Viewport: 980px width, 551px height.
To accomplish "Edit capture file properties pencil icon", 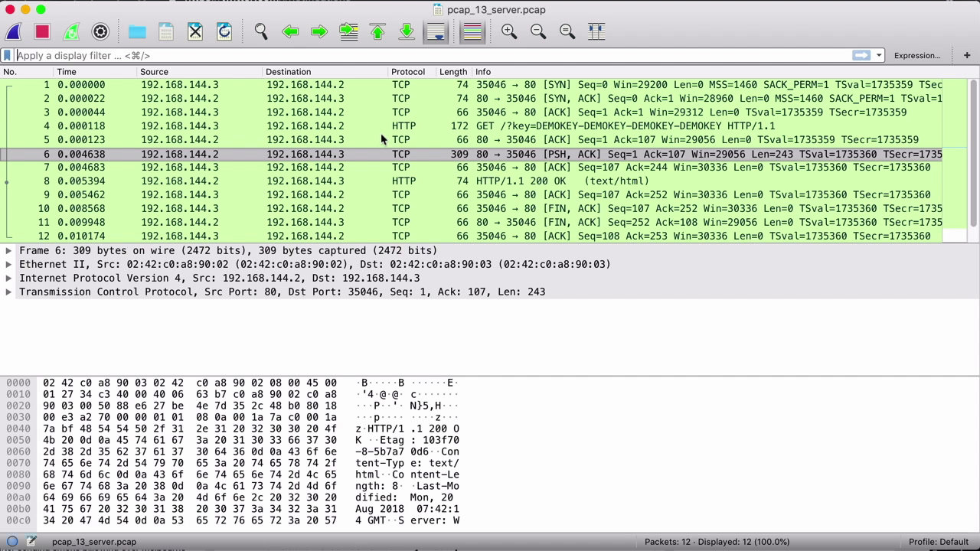I will click(x=31, y=542).
